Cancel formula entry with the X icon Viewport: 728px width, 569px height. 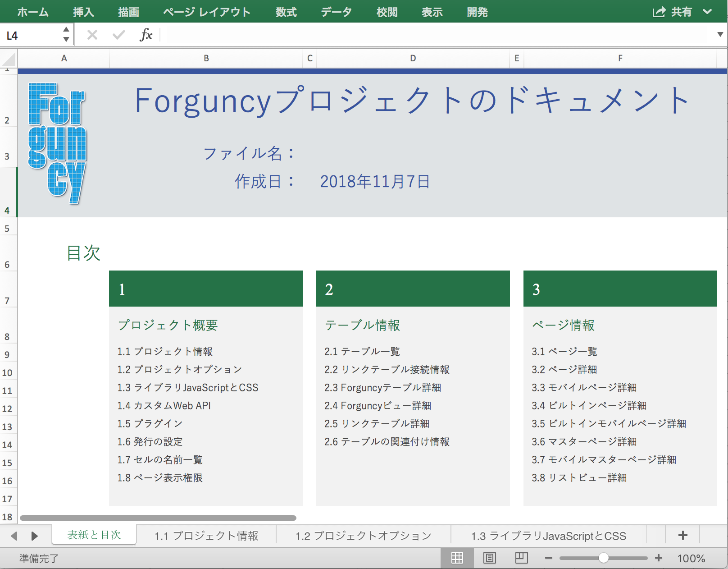click(92, 35)
